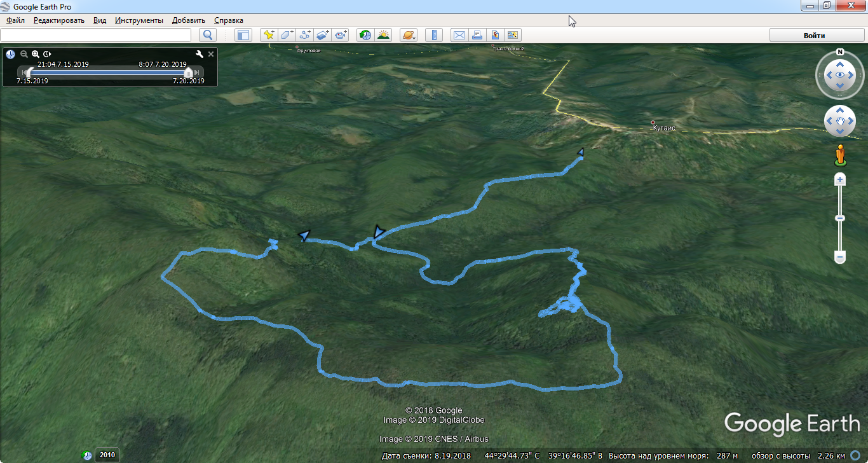Toggle historical imagery clock button
Screen dimensions: 868x463
tap(365, 35)
